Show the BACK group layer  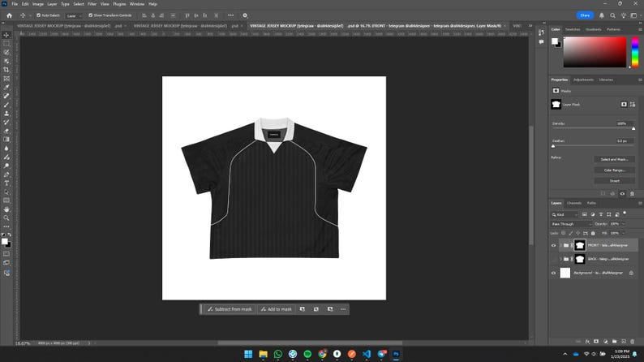[553, 259]
